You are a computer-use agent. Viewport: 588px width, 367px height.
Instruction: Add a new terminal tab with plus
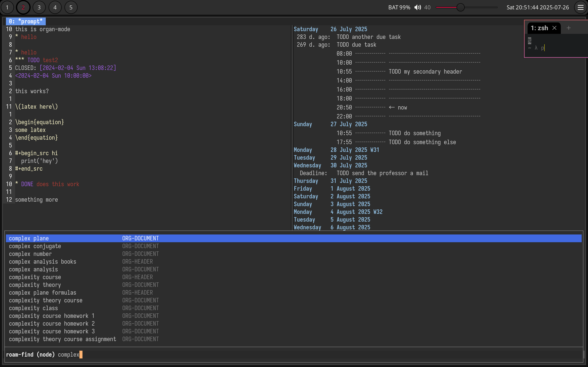click(x=569, y=28)
